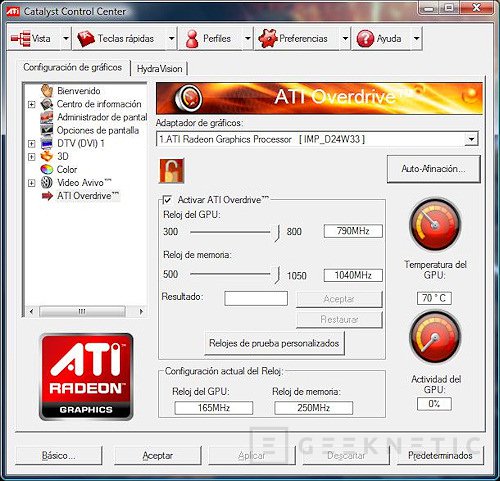
Task: Click the 70 °C temperature value
Action: [434, 298]
